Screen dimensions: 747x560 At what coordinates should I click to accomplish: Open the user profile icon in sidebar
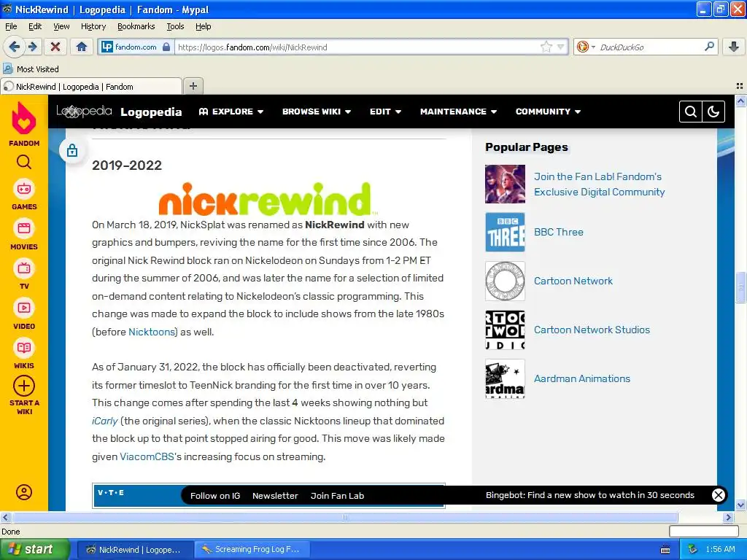tap(24, 492)
